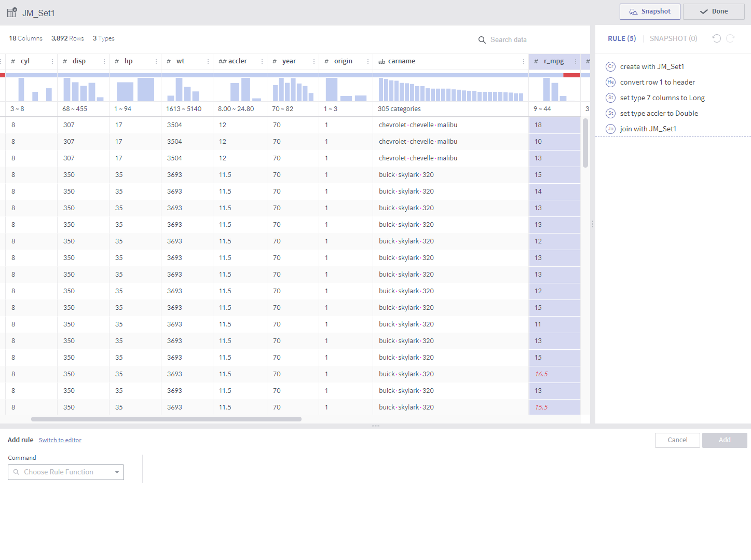This screenshot has width=751, height=560.
Task: Click the r_mpg column header
Action: pyautogui.click(x=554, y=61)
